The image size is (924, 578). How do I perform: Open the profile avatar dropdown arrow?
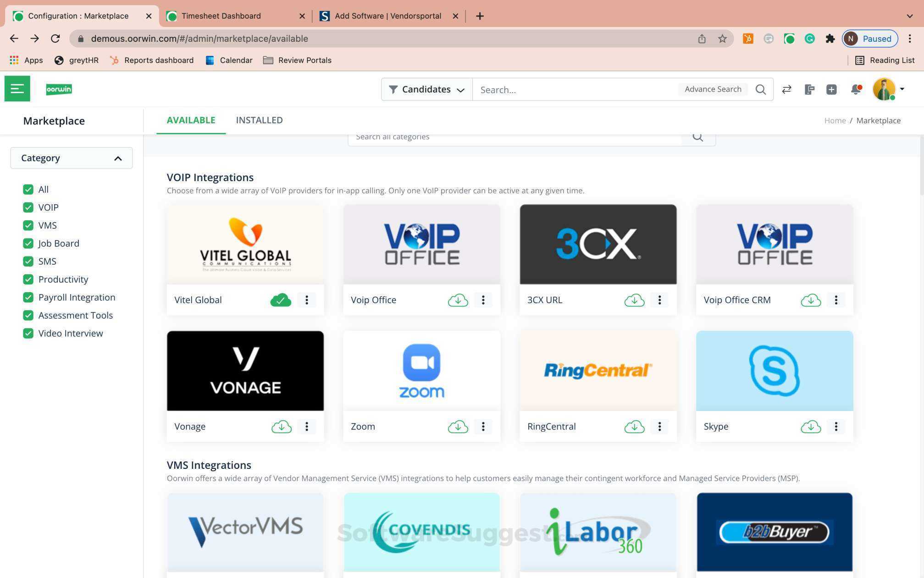902,89
